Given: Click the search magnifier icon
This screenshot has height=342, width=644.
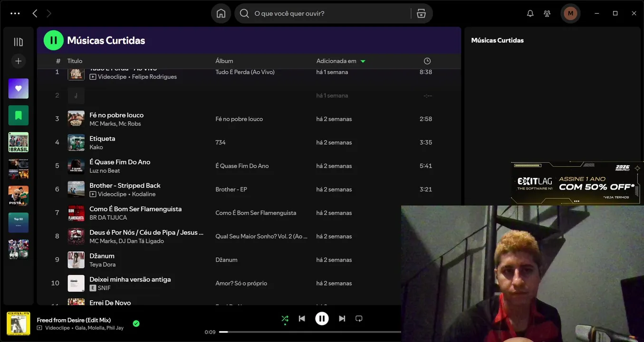Looking at the screenshot, I should click(x=244, y=13).
